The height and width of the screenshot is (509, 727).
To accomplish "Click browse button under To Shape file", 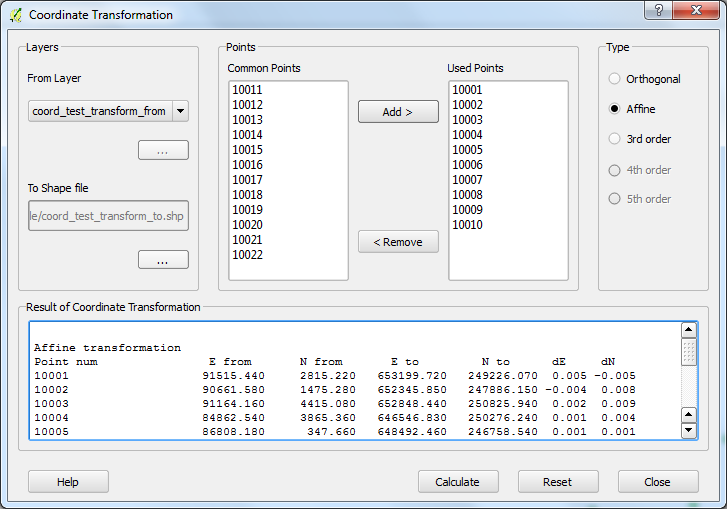I will click(163, 260).
